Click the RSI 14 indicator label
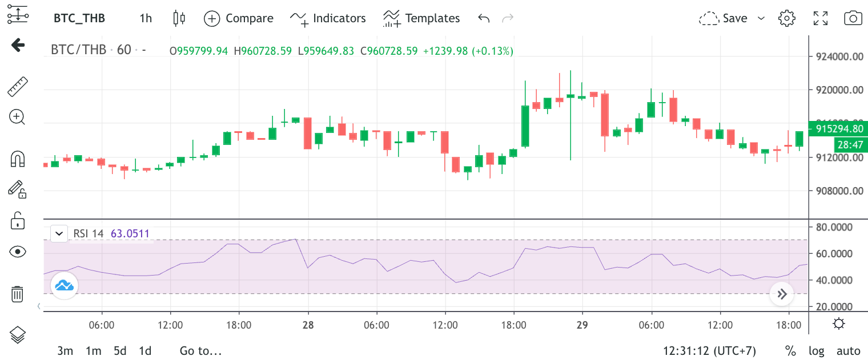This screenshot has width=868, height=364. 88,233
